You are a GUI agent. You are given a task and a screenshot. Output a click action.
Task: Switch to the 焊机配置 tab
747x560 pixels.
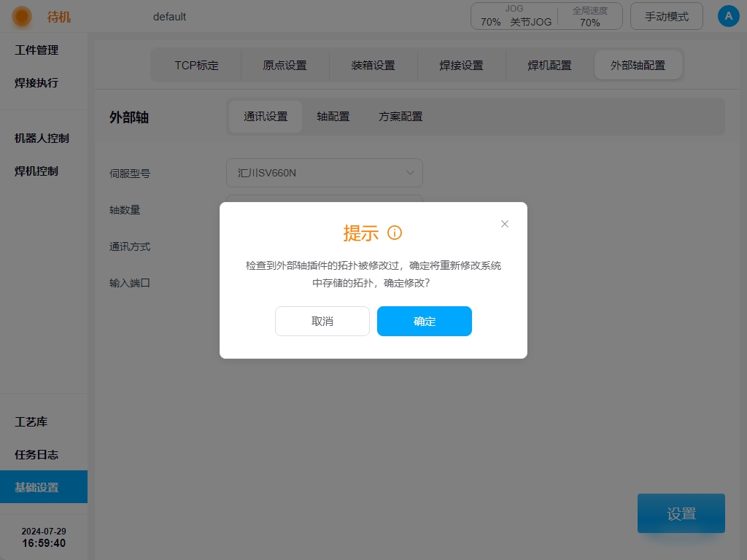coord(549,65)
